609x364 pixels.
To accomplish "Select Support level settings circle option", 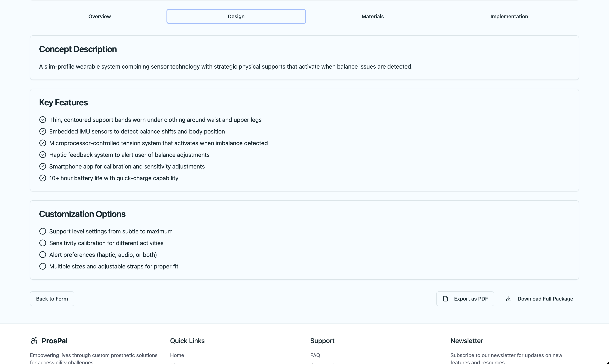I will pos(43,231).
